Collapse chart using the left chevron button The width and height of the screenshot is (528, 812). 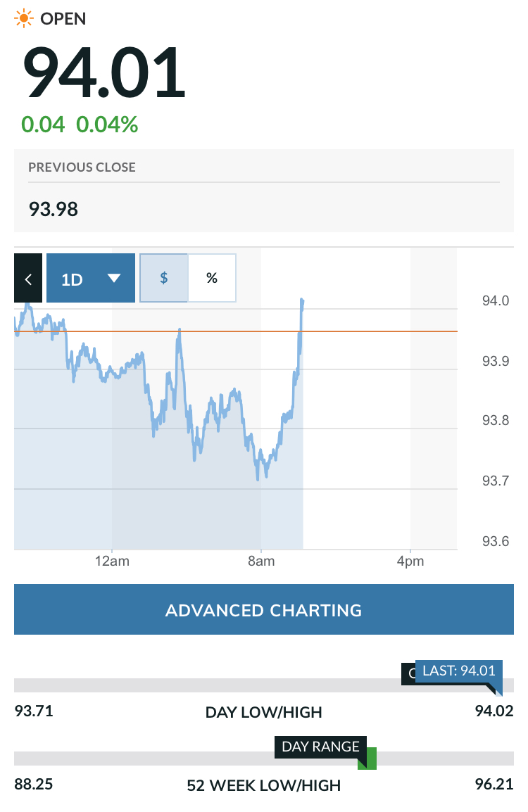pos(28,279)
